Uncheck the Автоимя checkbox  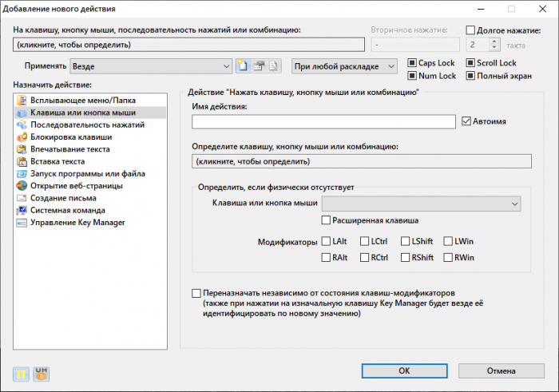466,121
